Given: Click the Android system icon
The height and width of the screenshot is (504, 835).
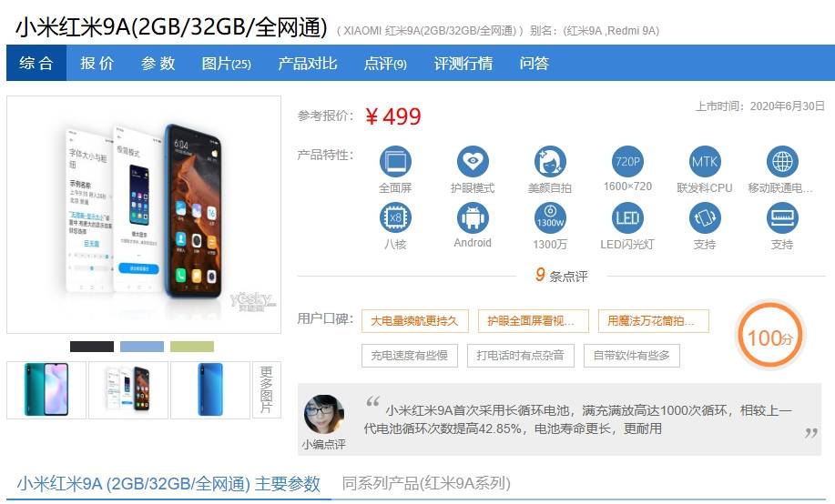Looking at the screenshot, I should point(473,218).
